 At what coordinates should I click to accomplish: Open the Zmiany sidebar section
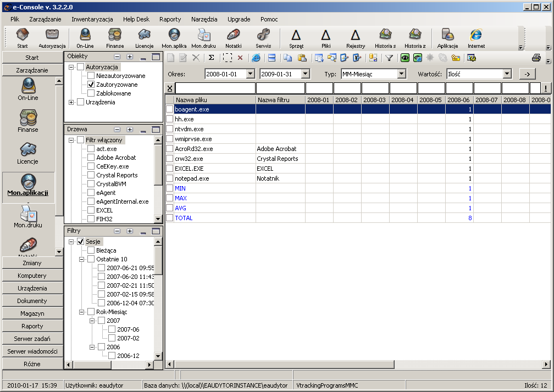32,263
